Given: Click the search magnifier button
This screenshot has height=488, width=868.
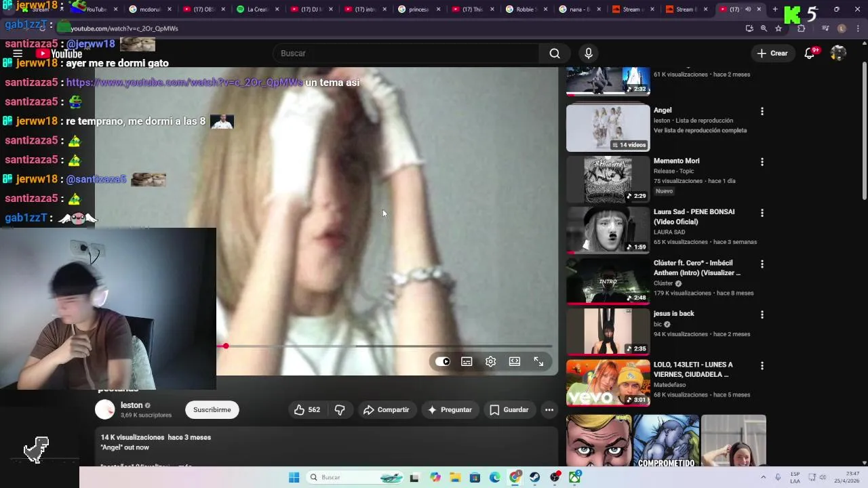Looking at the screenshot, I should pyautogui.click(x=555, y=54).
